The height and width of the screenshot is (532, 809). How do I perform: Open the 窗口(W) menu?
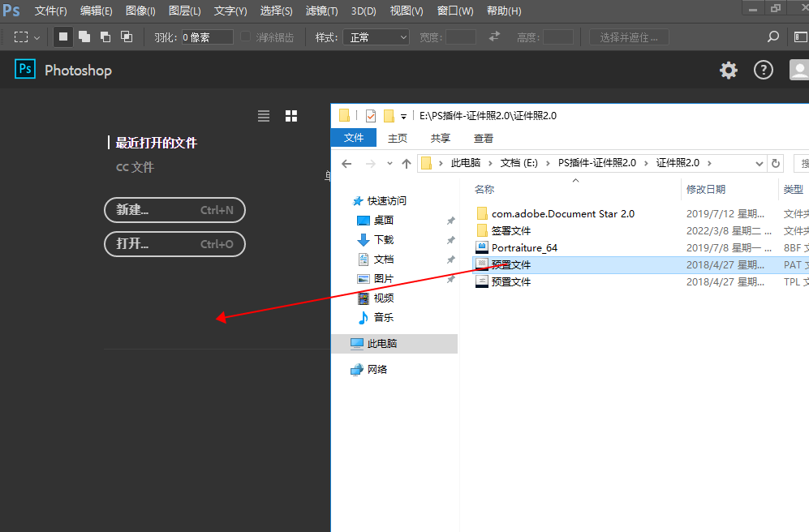point(455,11)
